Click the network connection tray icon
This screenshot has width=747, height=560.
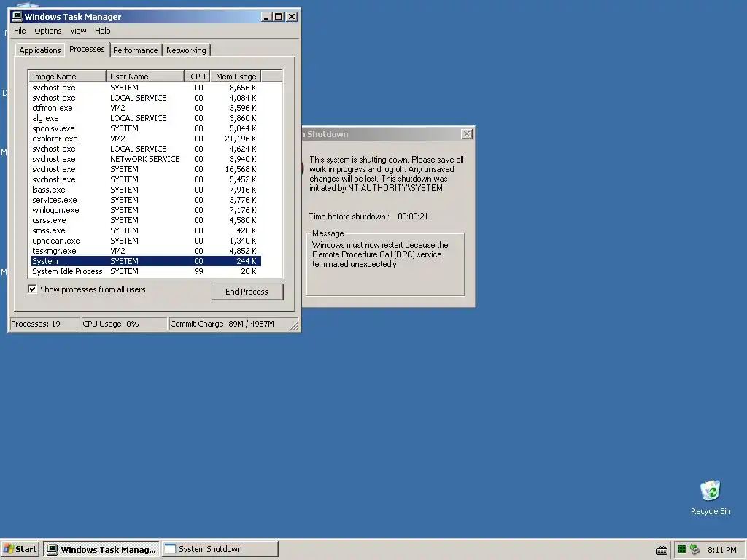(x=694, y=550)
